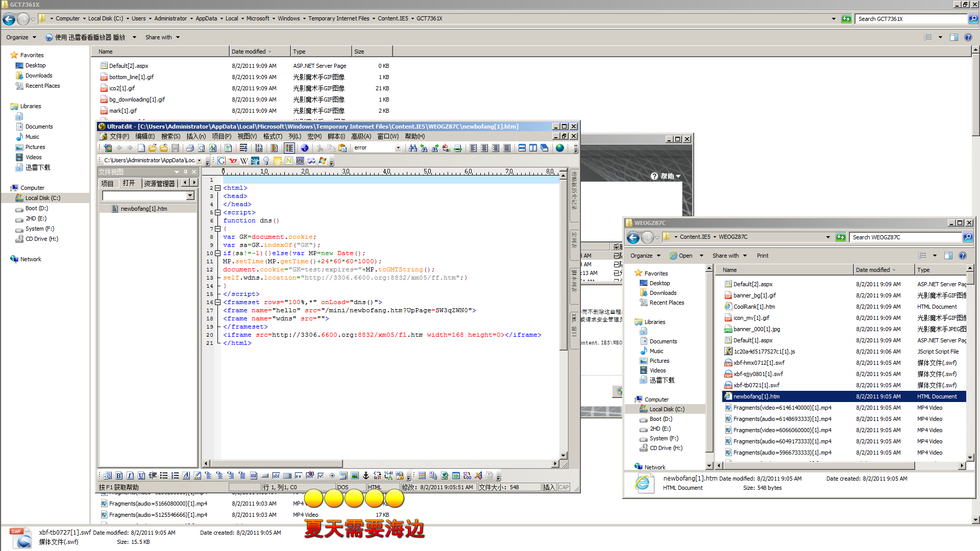Toggle preview pane in WEOGZ87C window
This screenshot has height=551, width=980.
pos(948,256)
